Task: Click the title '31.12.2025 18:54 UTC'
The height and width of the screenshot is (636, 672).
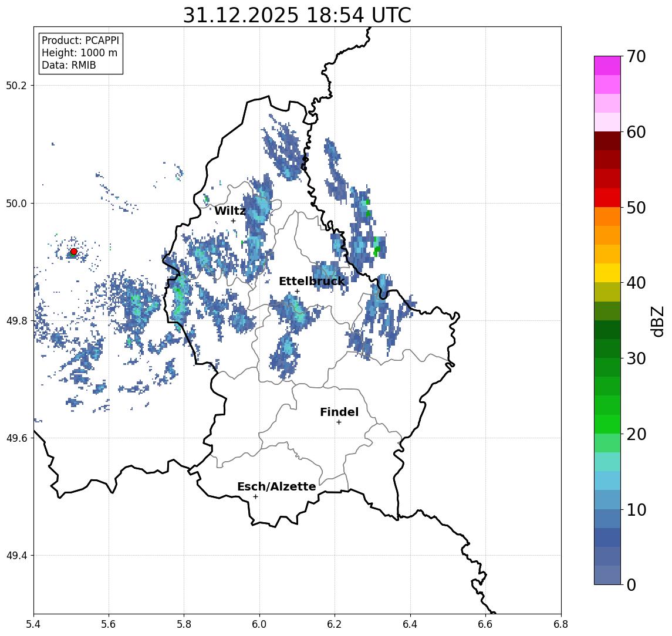Action: [297, 15]
